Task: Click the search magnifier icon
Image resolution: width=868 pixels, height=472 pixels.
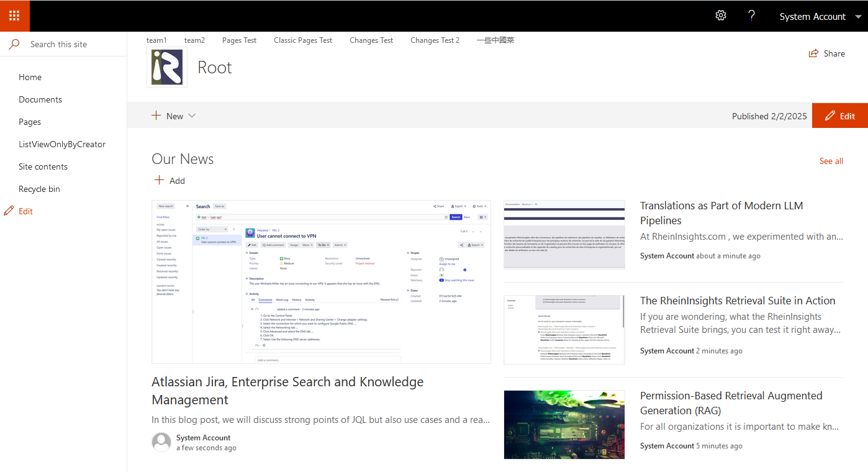Action: [x=14, y=44]
